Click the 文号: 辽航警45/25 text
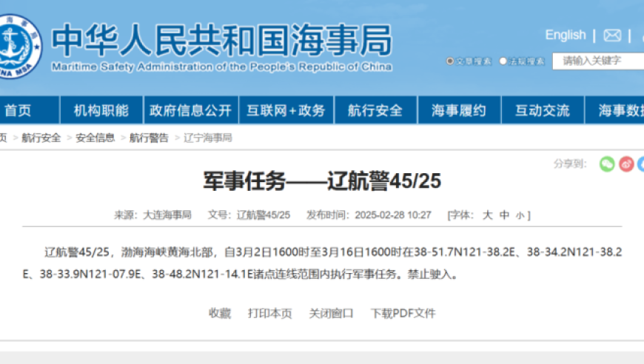The image size is (644, 364). click(249, 215)
